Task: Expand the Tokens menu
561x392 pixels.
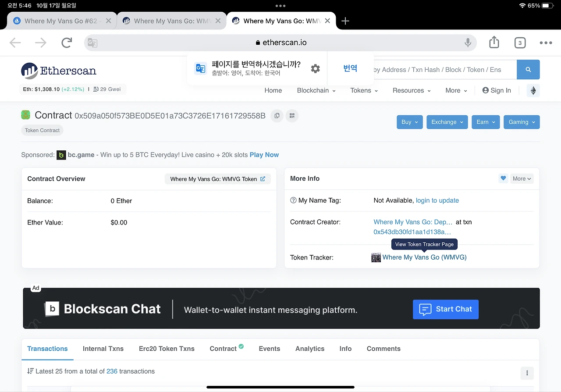Action: point(364,90)
